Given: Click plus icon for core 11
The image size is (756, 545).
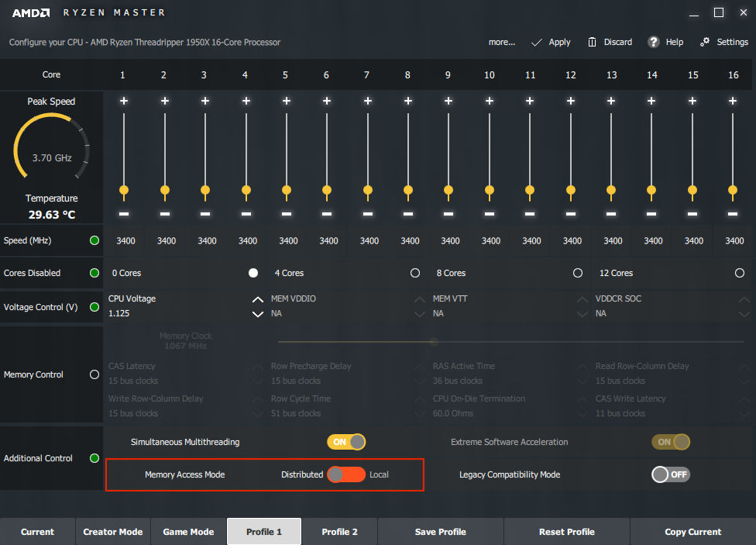Looking at the screenshot, I should [530, 101].
